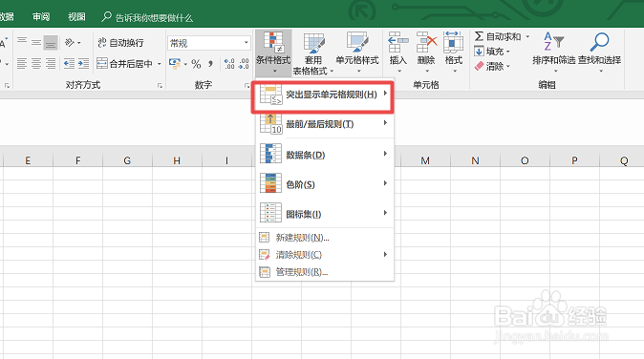Click the 清除 eraser icon
644x359 pixels.
pos(479,66)
